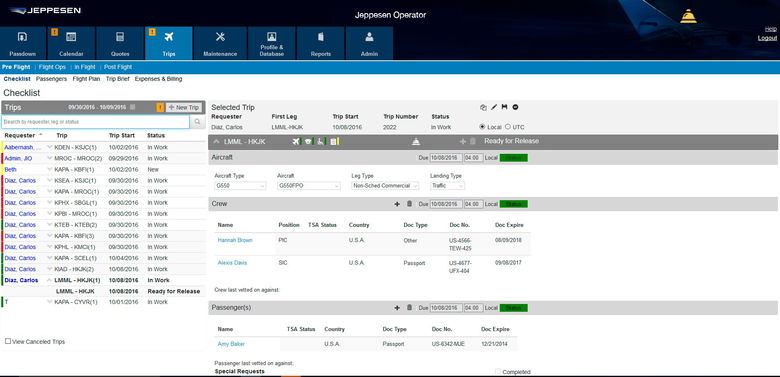The image size is (780, 377).
Task: Click the Help link
Action: tap(771, 29)
